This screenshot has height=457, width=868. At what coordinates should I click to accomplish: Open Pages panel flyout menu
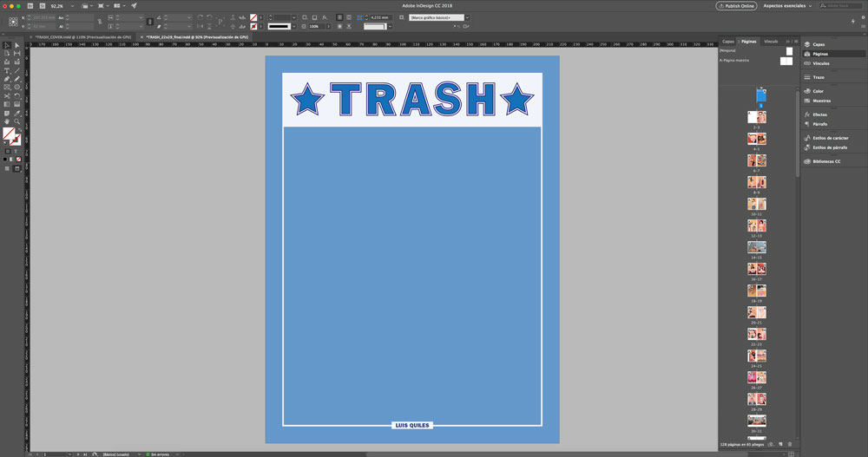coord(796,41)
